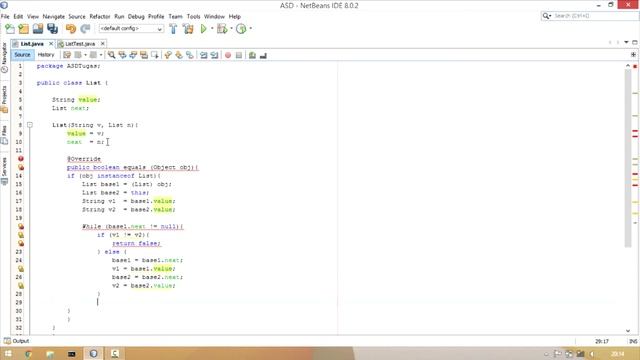
Task: Click the Debug Project icon
Action: [222, 29]
